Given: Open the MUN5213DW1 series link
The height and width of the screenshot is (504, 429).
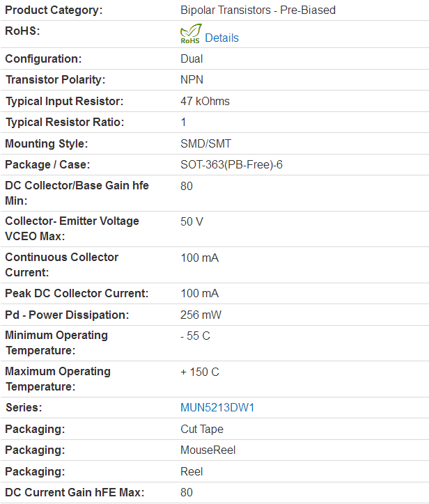Looking at the screenshot, I should 217,407.
